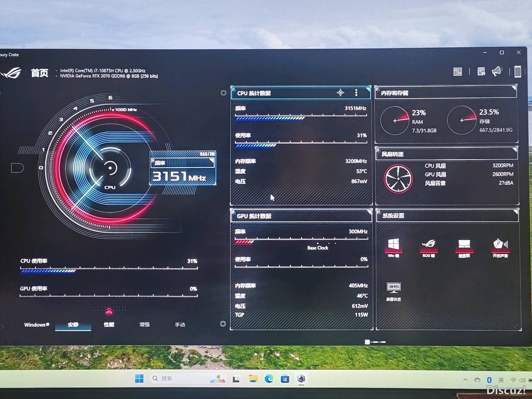
Task: Open the mobile device link icon
Action: click(518, 72)
